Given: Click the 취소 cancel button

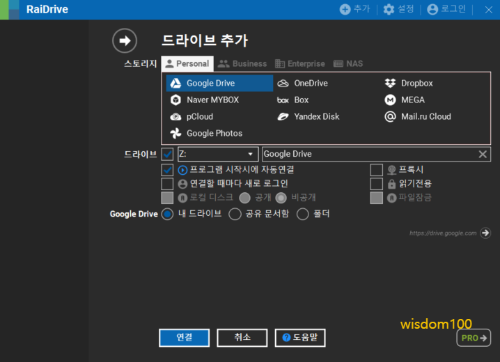Looking at the screenshot, I should click(x=242, y=338).
